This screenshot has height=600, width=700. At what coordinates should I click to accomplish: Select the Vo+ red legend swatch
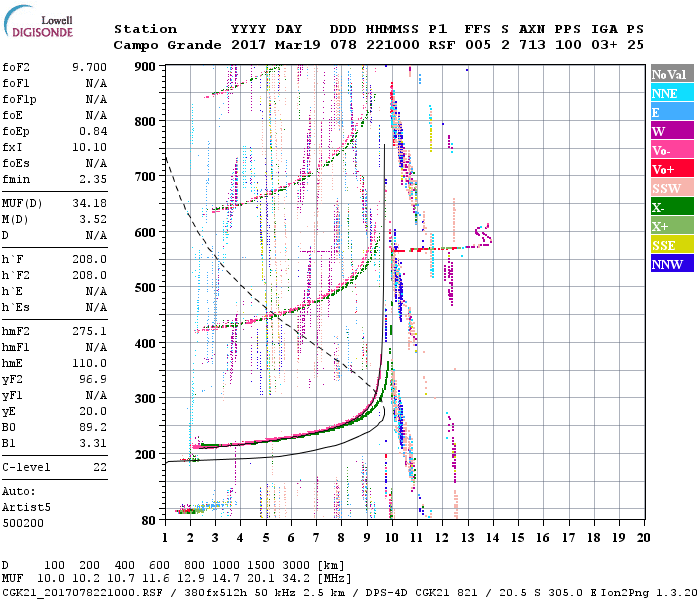pos(672,169)
